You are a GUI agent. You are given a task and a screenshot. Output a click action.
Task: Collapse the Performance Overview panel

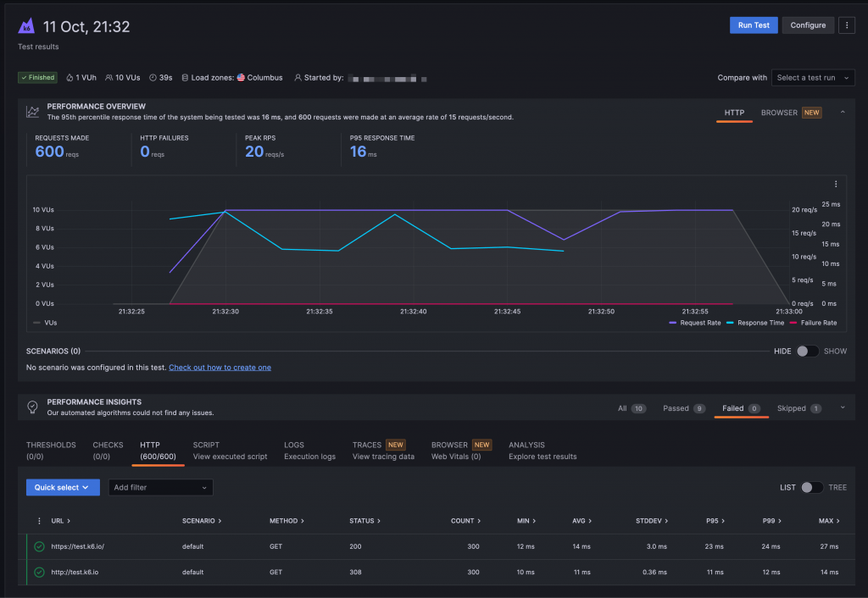tap(843, 112)
